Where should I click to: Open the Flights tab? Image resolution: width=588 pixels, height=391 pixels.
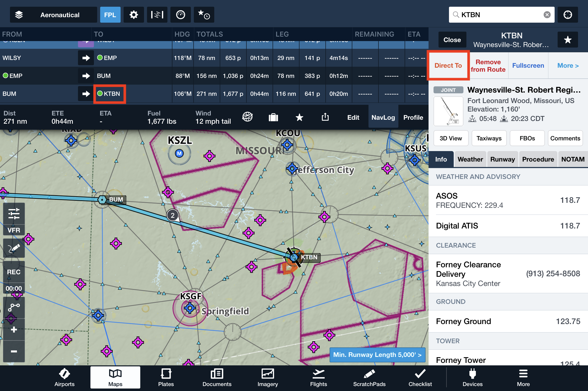(318, 377)
